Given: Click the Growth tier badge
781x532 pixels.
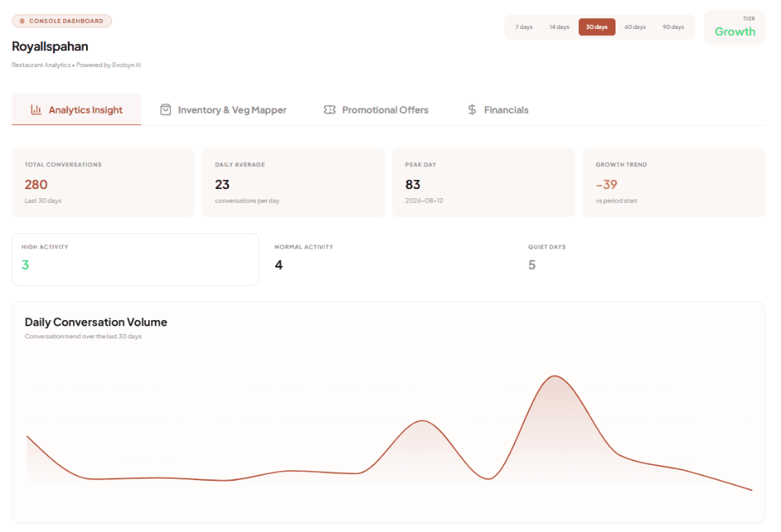Looking at the screenshot, I should (734, 27).
